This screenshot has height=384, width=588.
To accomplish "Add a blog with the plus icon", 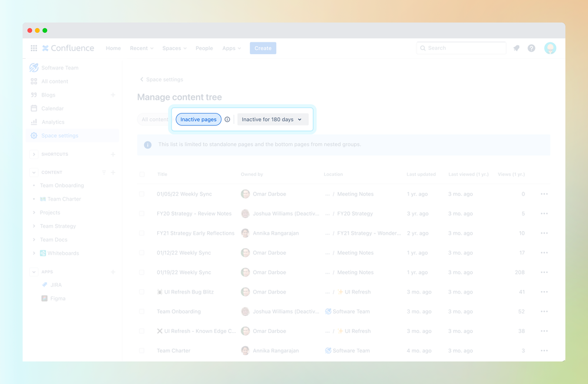I will [113, 95].
